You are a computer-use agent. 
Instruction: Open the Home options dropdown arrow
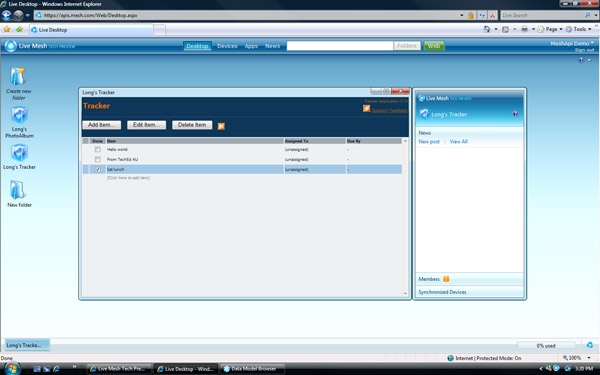coord(496,29)
